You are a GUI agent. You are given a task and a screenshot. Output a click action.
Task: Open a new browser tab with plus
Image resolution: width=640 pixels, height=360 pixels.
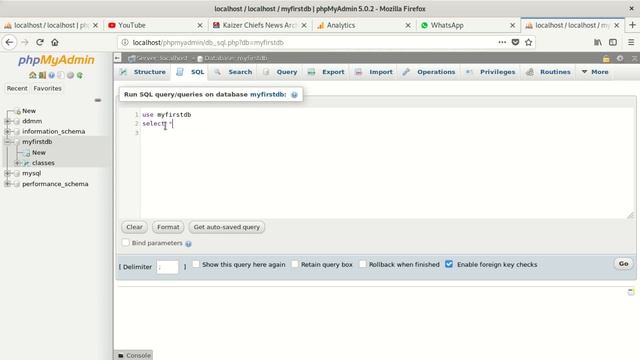pyautogui.click(x=632, y=25)
